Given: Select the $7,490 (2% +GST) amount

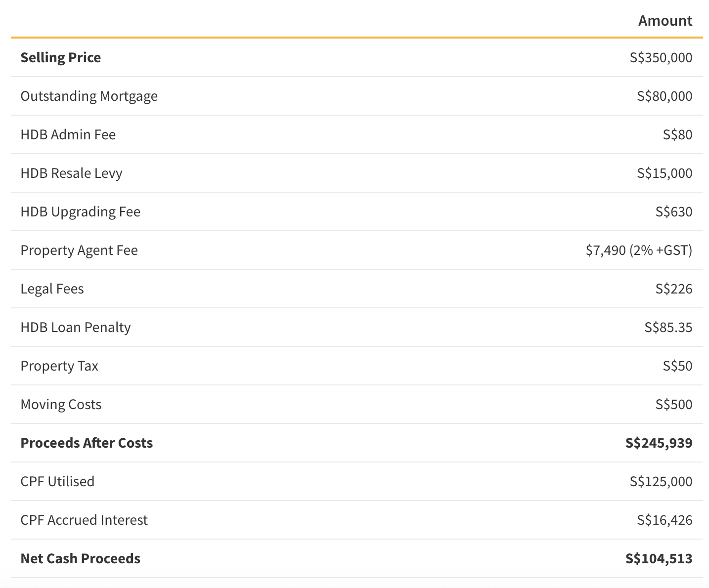Looking at the screenshot, I should [x=638, y=250].
